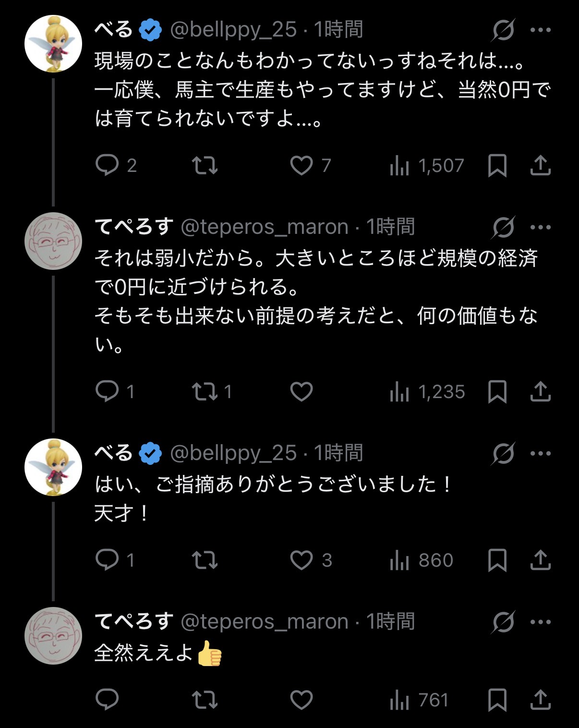Open べる's Tinker Bell avatar on third tweet
This screenshot has height=728, width=579.
(53, 467)
